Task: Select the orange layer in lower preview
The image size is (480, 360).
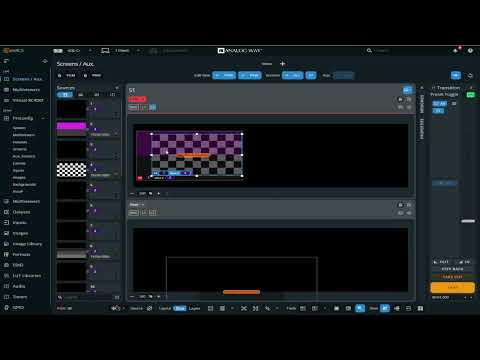Action: coord(241,292)
